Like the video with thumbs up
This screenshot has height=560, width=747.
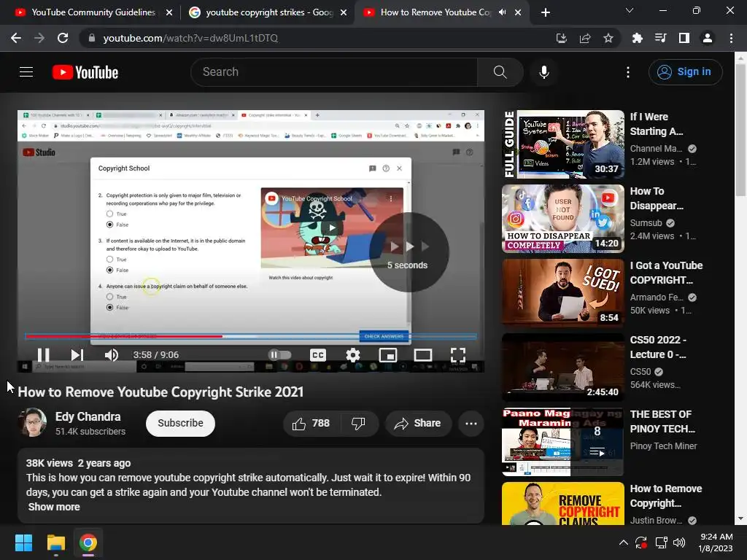(311, 424)
